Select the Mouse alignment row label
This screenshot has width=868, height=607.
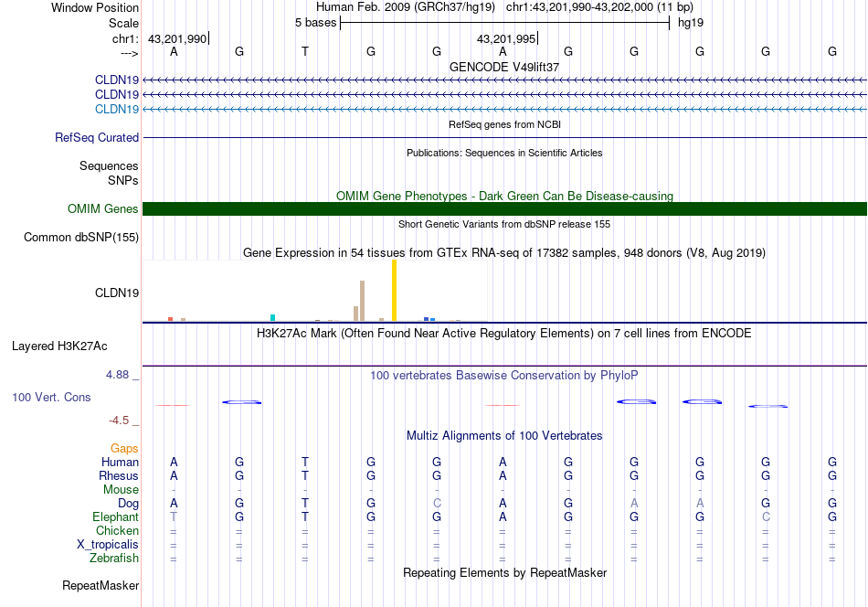121,490
